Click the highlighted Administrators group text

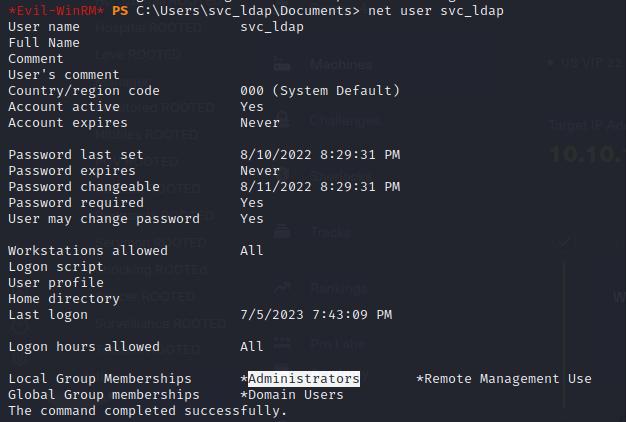(304, 378)
